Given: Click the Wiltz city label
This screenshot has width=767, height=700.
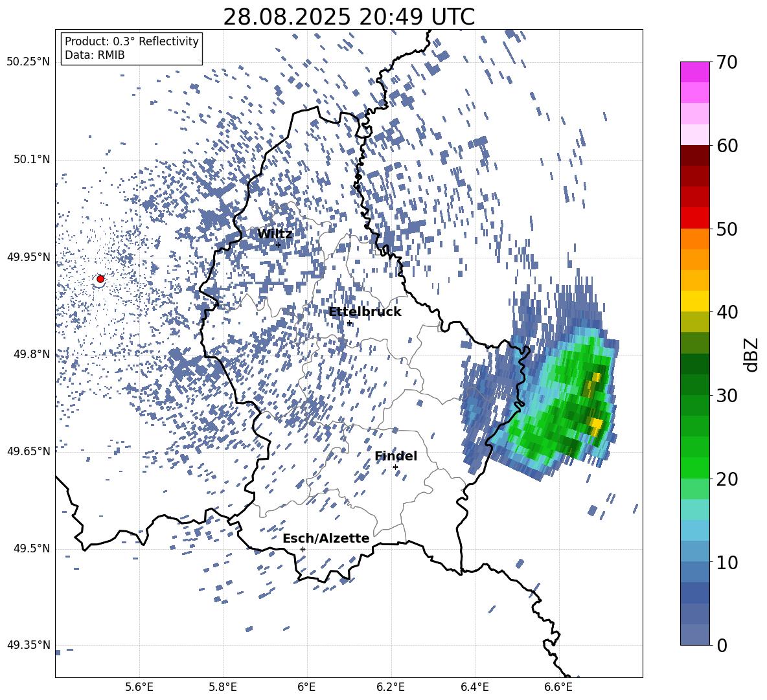Looking at the screenshot, I should tap(275, 234).
